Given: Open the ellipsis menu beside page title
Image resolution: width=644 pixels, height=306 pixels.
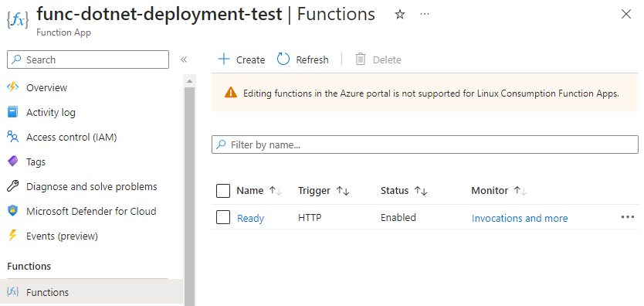Looking at the screenshot, I should coord(425,15).
